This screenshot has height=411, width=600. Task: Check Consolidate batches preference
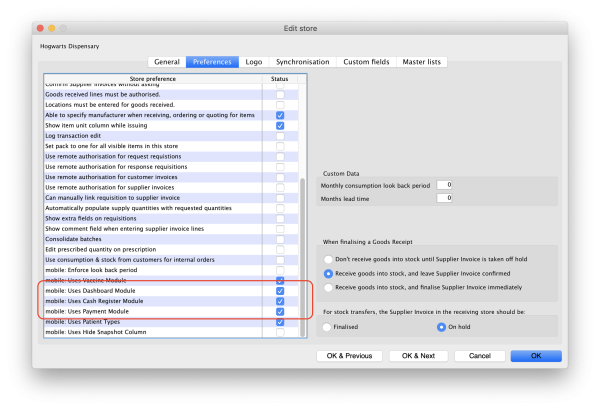click(x=280, y=239)
